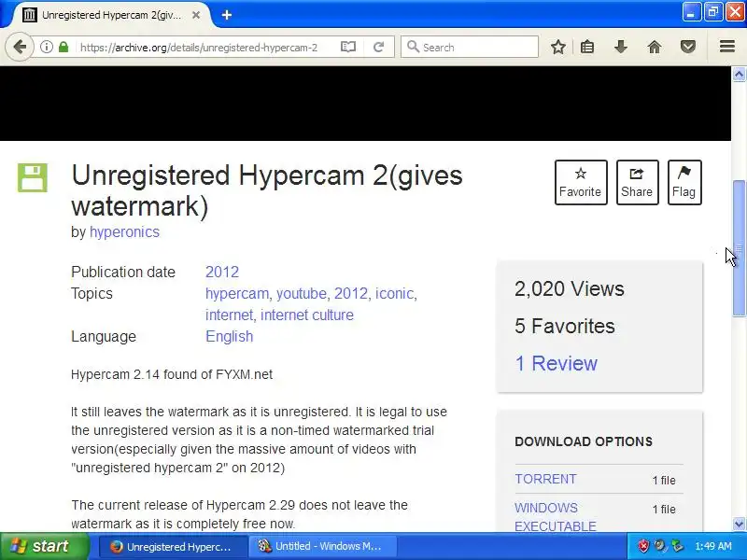Click the Pocket icon in toolbar

(687, 47)
